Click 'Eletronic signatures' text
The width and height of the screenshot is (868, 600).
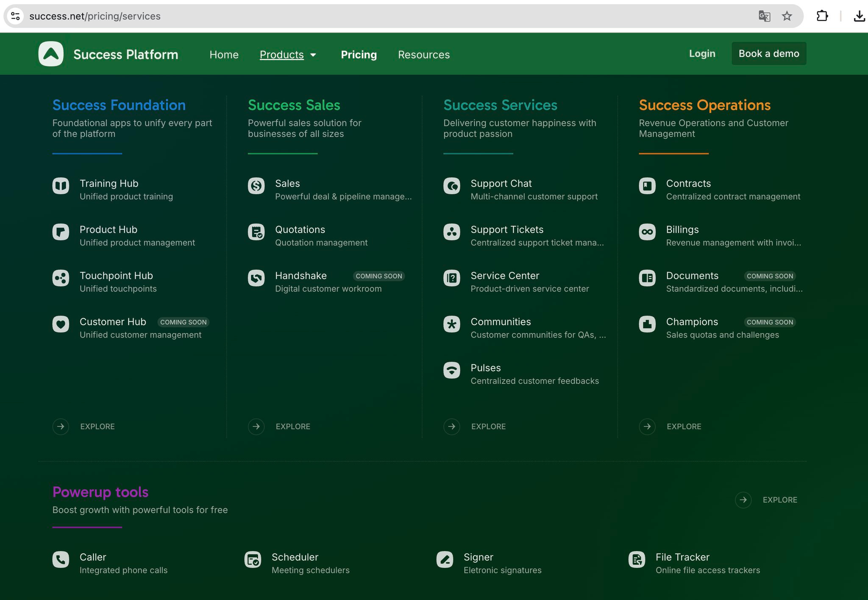tap(502, 570)
